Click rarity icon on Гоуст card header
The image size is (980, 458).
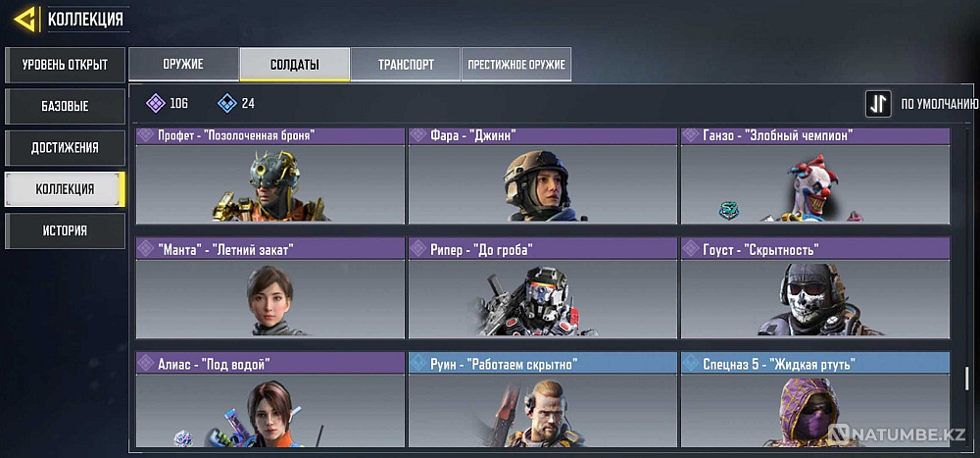tap(691, 248)
